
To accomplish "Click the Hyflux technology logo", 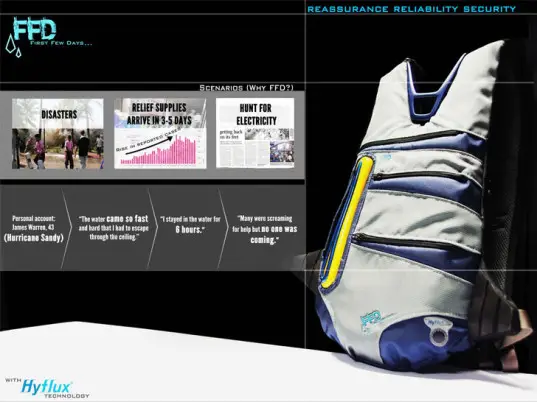I will click(47, 388).
